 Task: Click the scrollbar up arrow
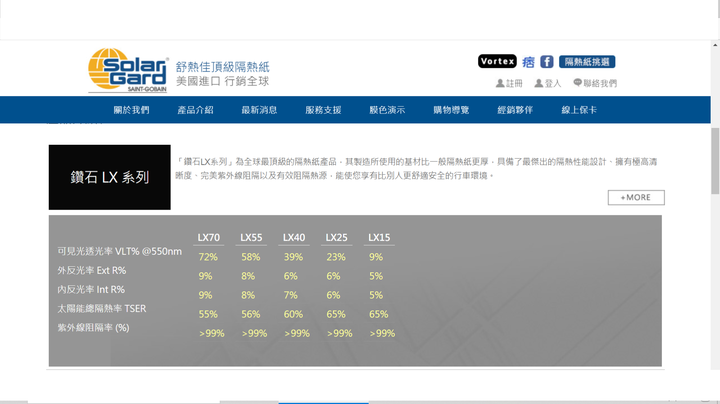click(715, 45)
